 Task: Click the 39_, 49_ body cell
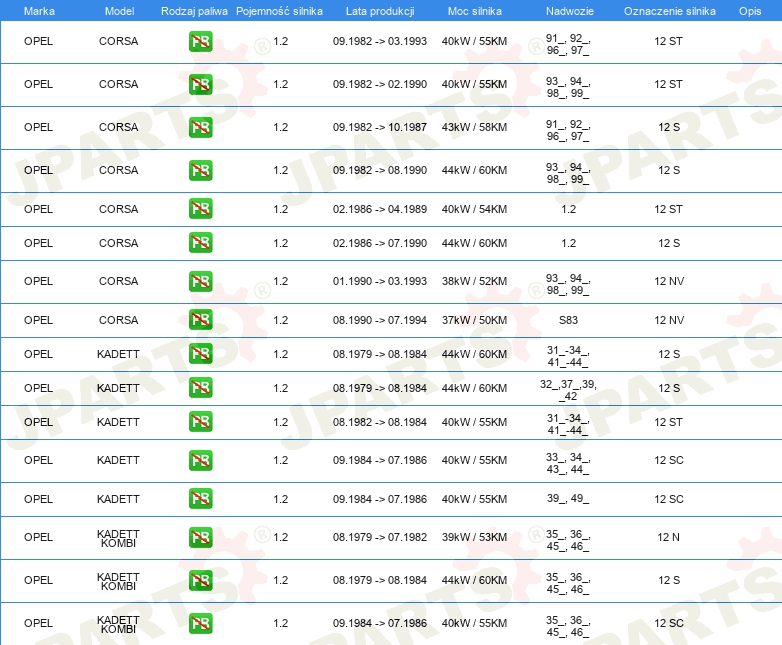(568, 498)
